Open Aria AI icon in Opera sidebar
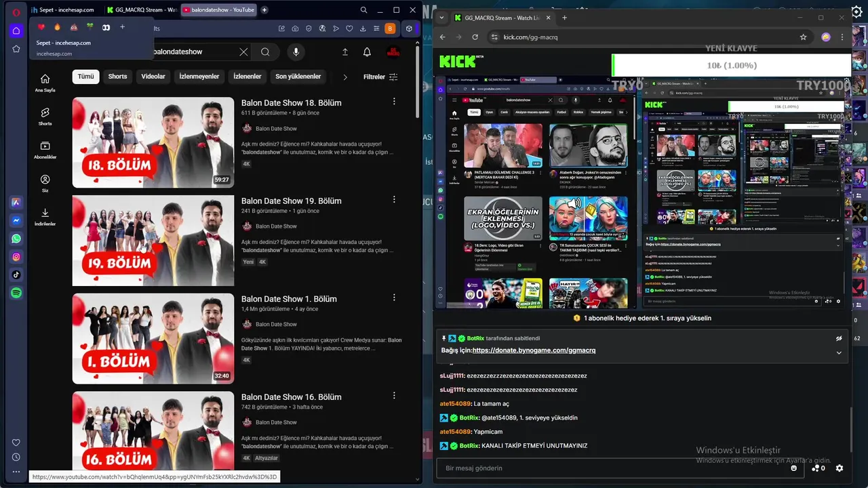The height and width of the screenshot is (488, 868). click(16, 203)
